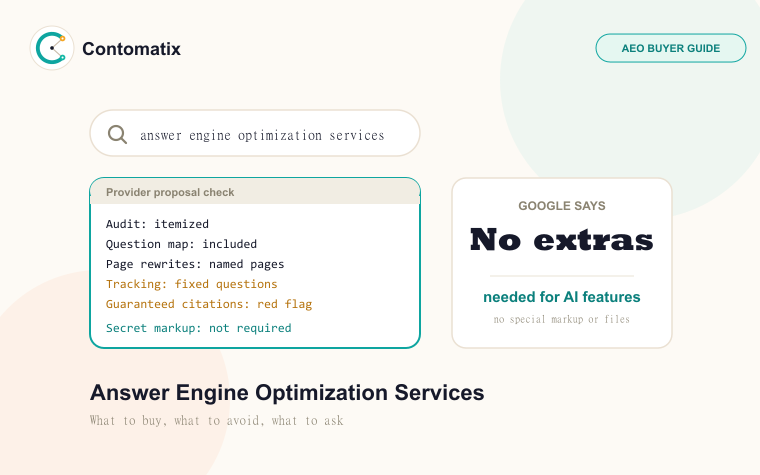Select 'needed for AI features' text
Image resolution: width=760 pixels, height=475 pixels.
pyautogui.click(x=562, y=297)
